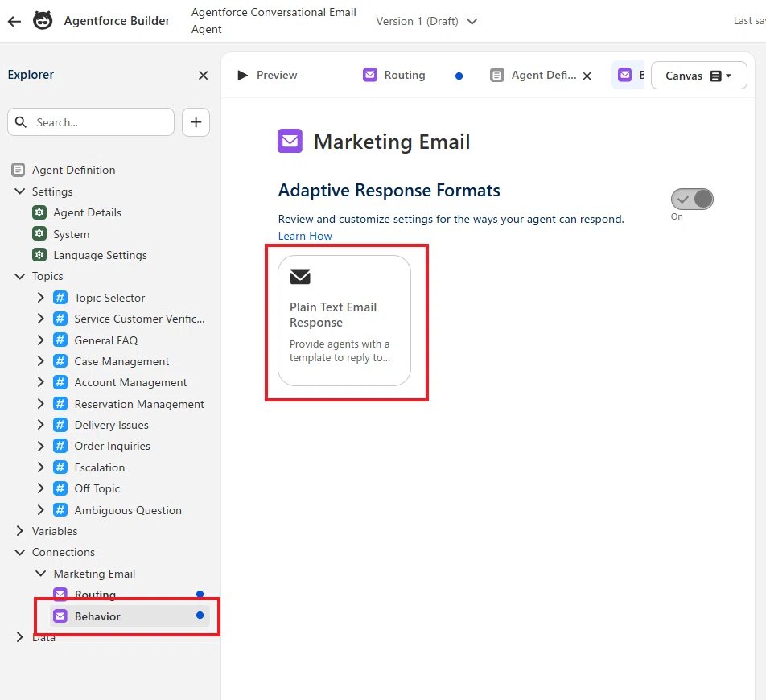
Task: Click the Agent Definition document icon in Explorer
Action: tap(18, 170)
